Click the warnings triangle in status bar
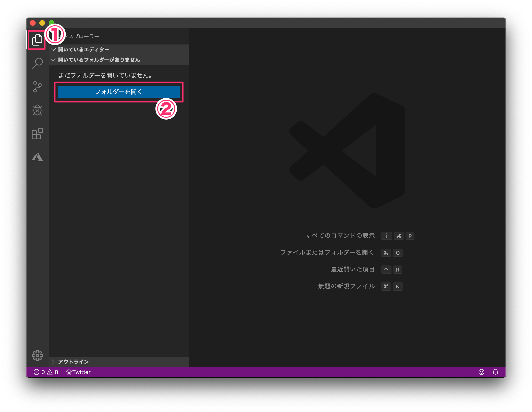532x412 pixels. click(50, 372)
